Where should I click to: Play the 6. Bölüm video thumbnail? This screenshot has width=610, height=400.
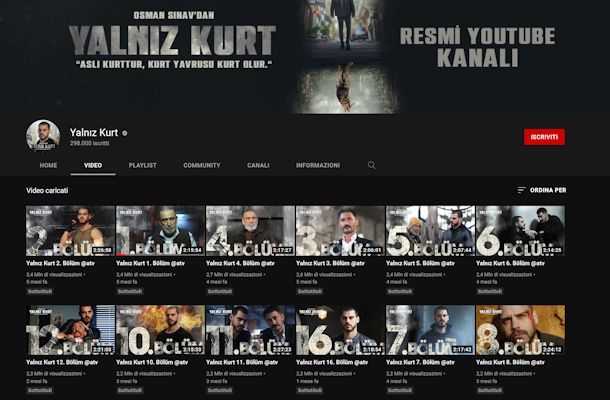tap(520, 231)
